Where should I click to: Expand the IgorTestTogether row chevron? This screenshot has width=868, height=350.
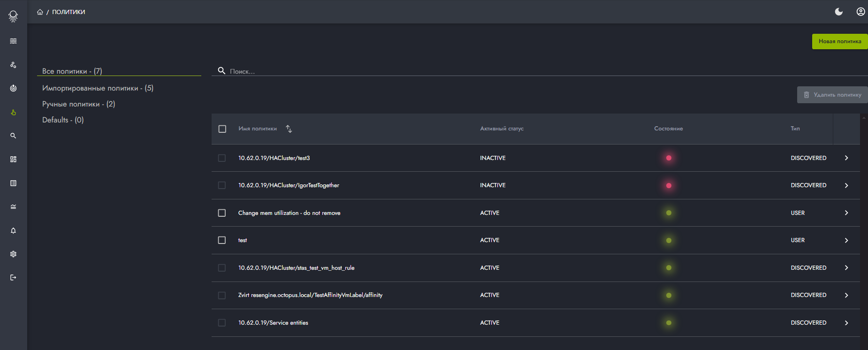tap(846, 185)
